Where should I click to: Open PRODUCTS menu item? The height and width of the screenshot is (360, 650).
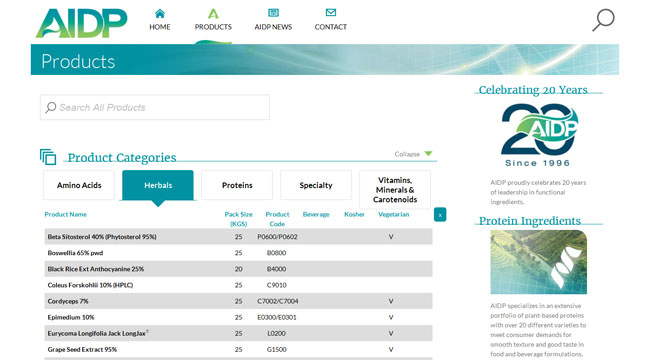coord(213,27)
